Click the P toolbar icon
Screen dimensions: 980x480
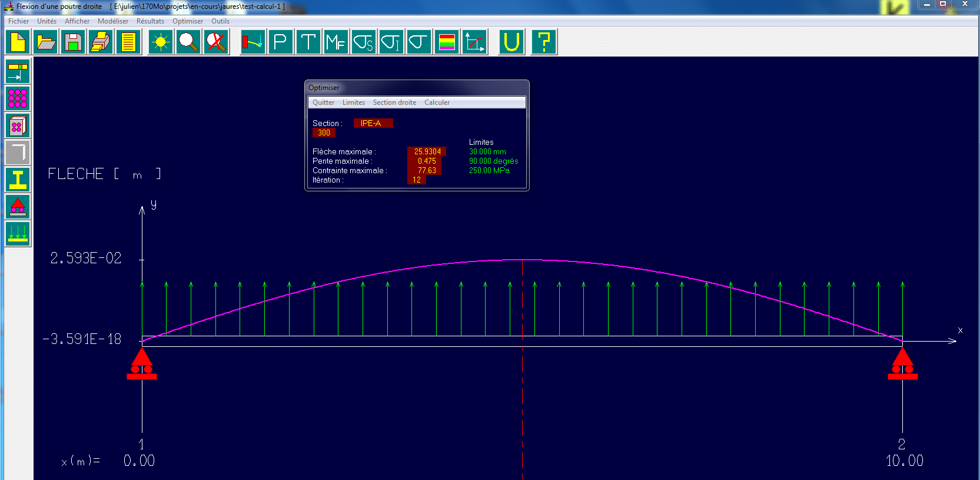point(281,42)
